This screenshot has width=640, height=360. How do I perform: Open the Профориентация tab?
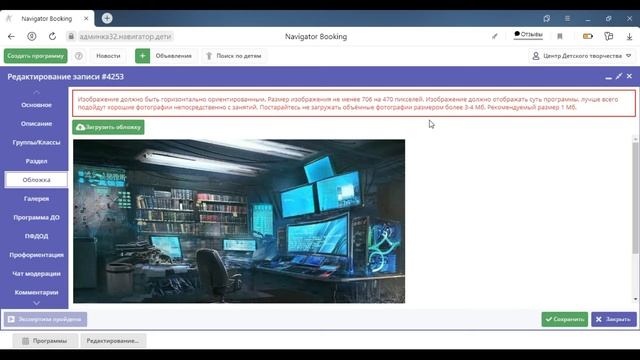(x=36, y=255)
